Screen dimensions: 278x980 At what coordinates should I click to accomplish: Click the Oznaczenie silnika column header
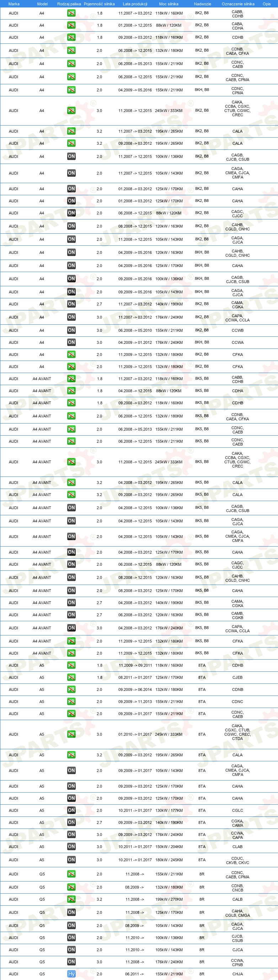point(238,4)
